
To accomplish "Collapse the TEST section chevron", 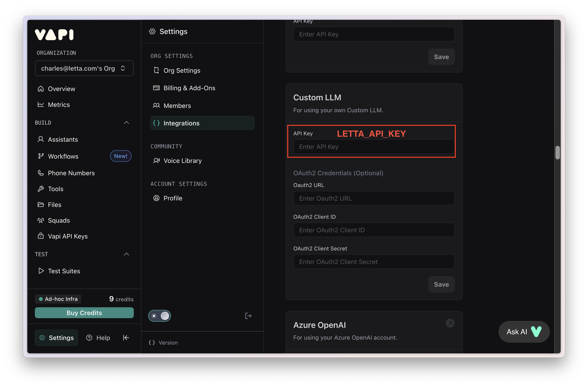I will click(126, 254).
